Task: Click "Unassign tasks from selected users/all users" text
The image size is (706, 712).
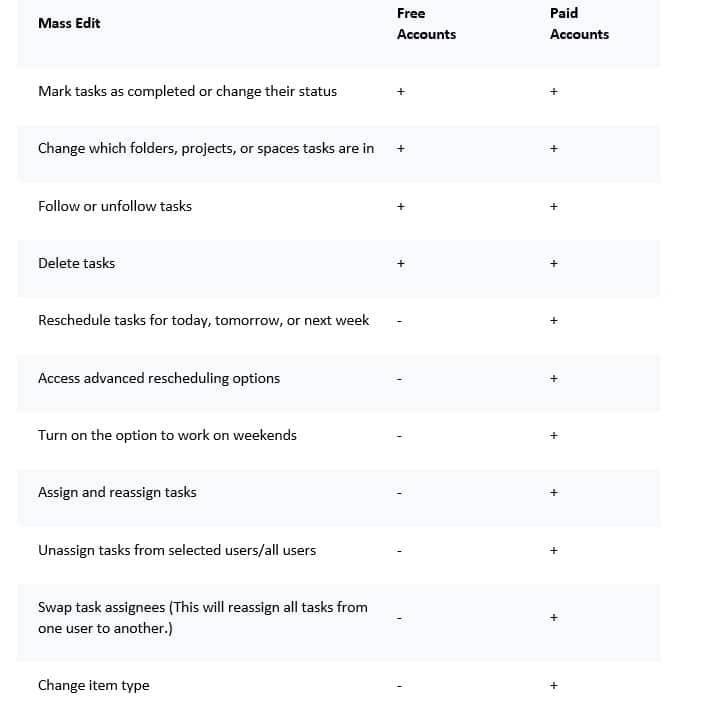Action: click(x=177, y=550)
